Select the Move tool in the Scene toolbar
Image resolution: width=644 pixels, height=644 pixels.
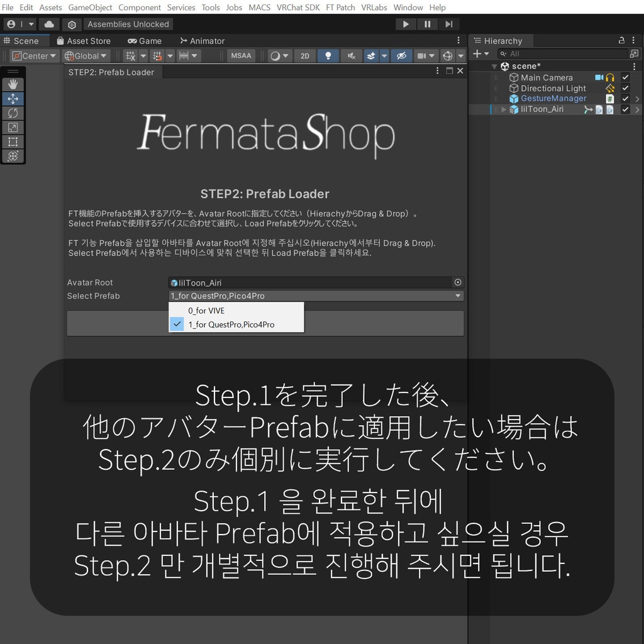pos(13,98)
